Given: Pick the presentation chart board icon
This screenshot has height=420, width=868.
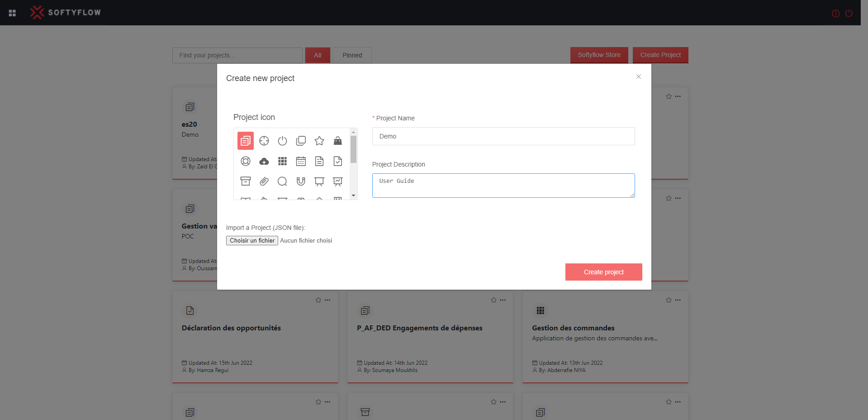Looking at the screenshot, I should click(338, 181).
